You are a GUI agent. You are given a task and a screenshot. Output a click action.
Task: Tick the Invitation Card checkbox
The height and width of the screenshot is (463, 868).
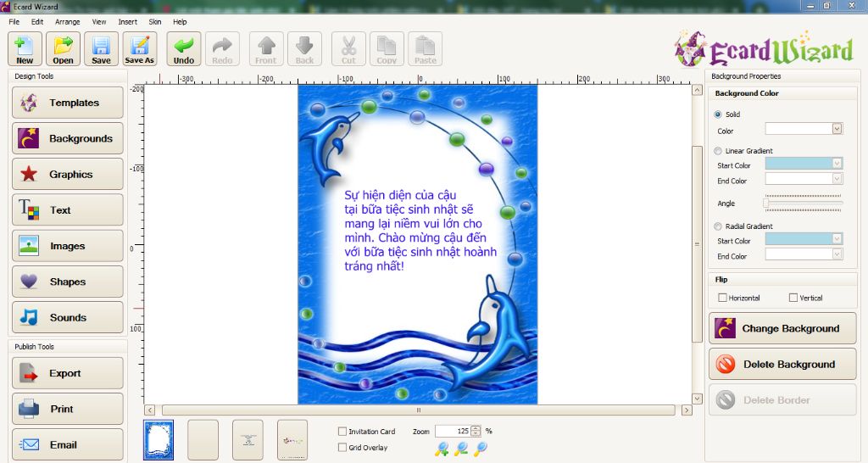point(342,431)
